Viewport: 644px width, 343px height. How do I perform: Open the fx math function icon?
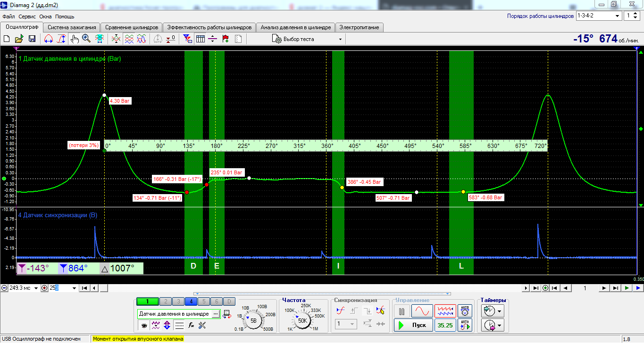(191, 325)
